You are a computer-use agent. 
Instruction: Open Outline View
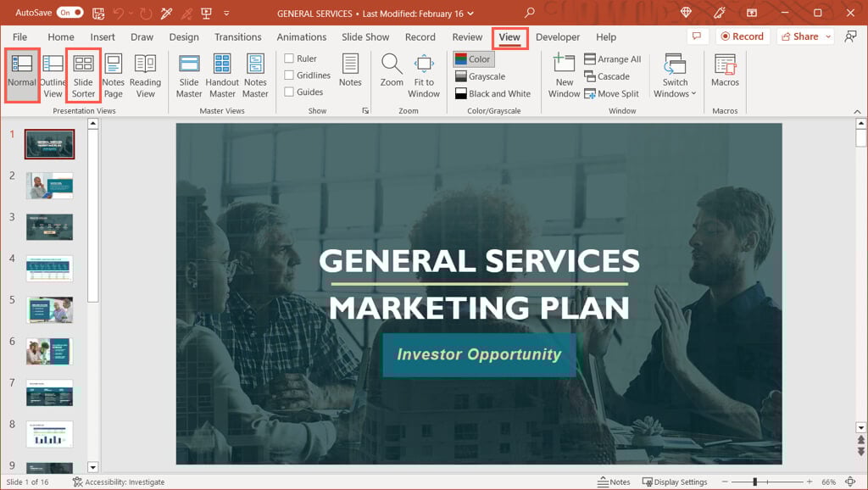(x=53, y=76)
